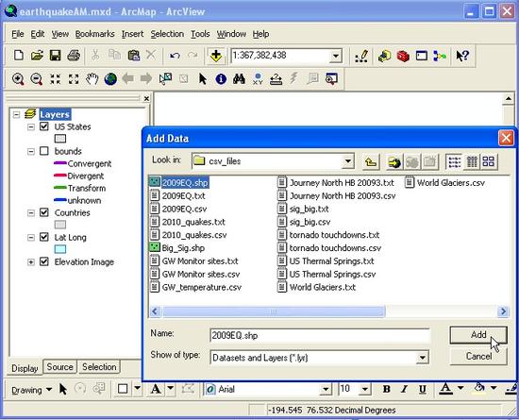Undo the last action

point(175,56)
